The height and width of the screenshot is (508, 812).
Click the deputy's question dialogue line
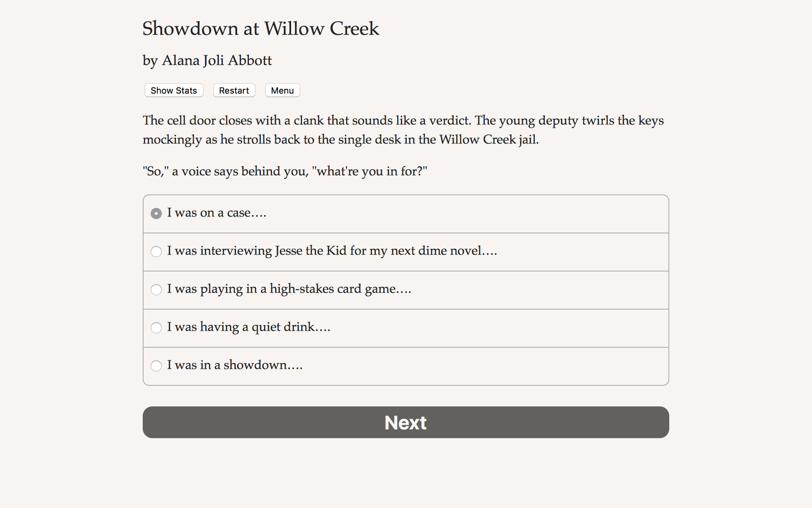[285, 171]
